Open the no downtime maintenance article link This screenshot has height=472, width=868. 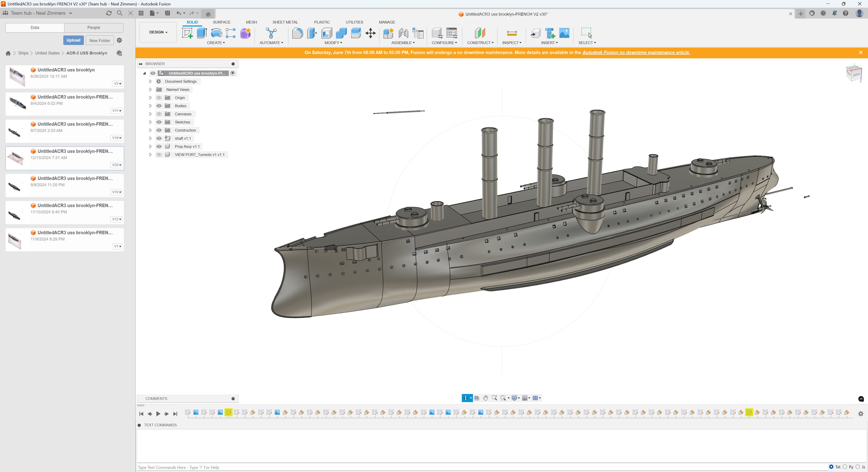click(x=636, y=52)
